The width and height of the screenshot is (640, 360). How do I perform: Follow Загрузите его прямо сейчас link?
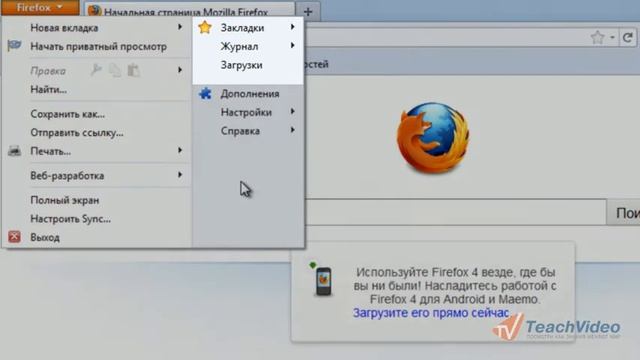pos(431,313)
